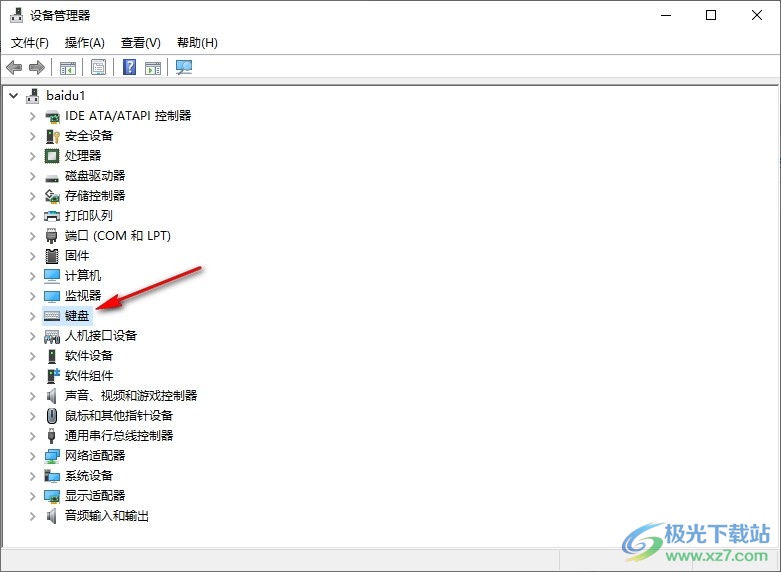This screenshot has height=572, width=781.
Task: Open the 文件(F) menu
Action: [30, 43]
